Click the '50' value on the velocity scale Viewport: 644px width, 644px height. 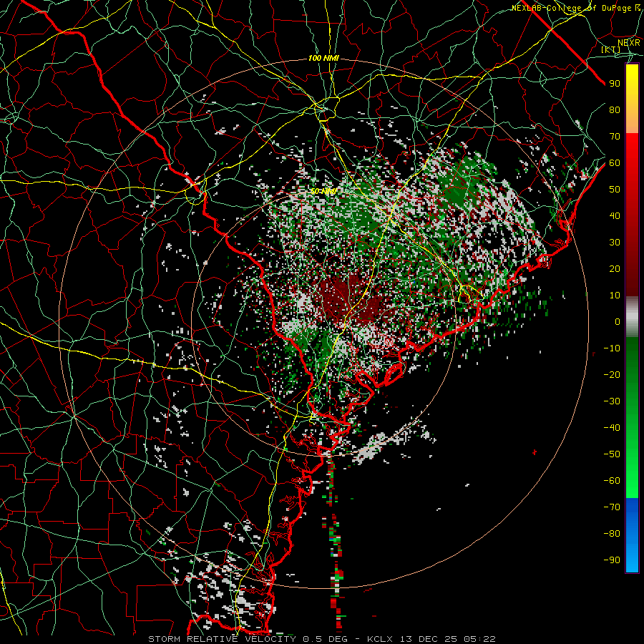615,190
